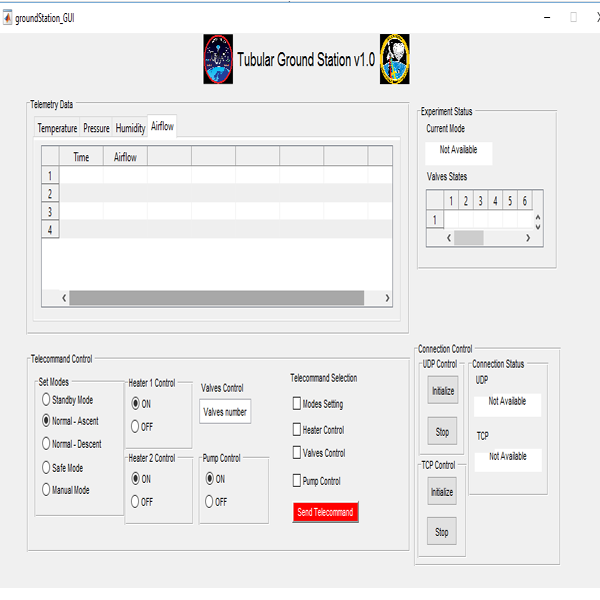Check the Valves Control checkbox

296,453
